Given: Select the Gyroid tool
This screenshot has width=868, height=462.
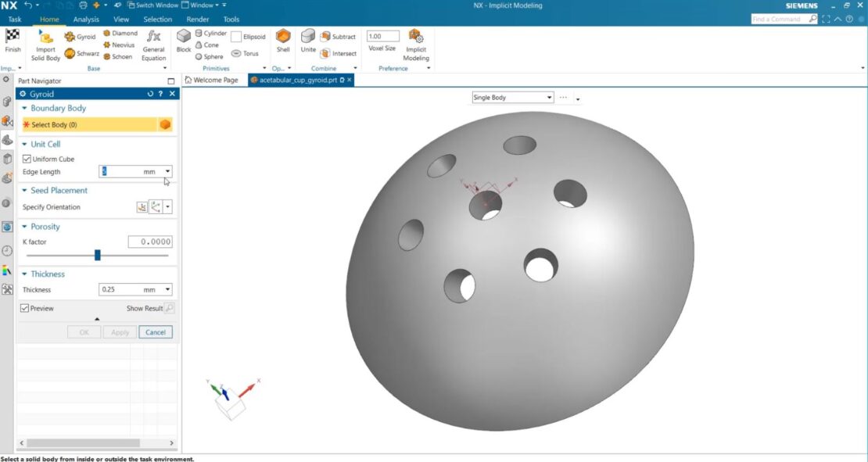Looking at the screenshot, I should (x=81, y=36).
